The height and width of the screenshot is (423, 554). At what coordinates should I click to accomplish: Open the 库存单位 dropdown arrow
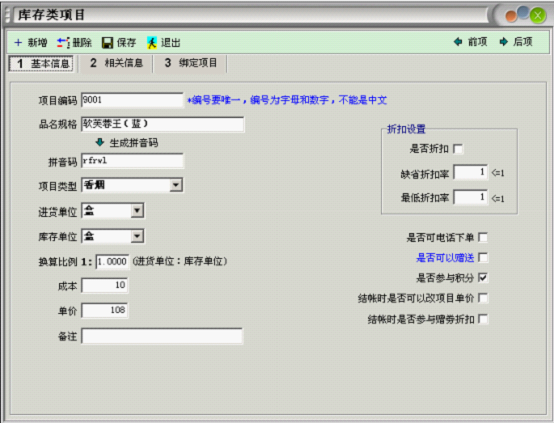(137, 236)
